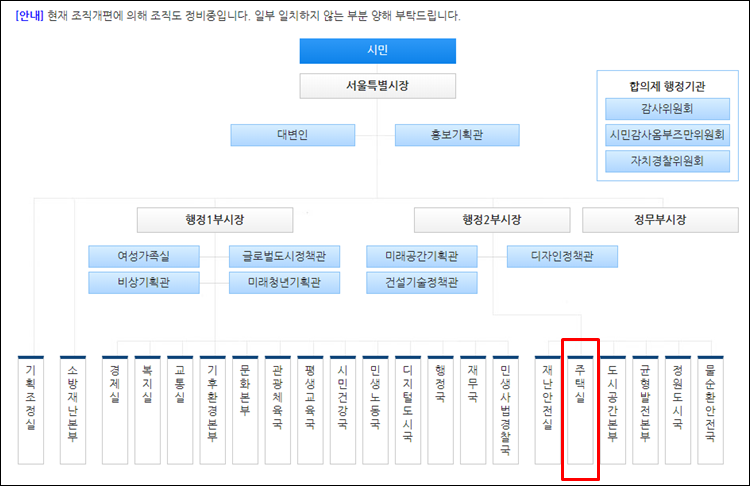The image size is (750, 486).
Task: Click the 물순환안전국 box
Action: (x=710, y=410)
